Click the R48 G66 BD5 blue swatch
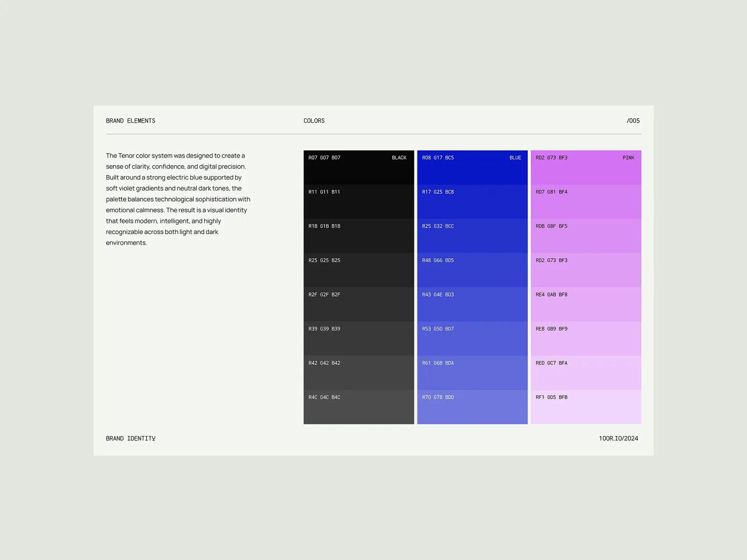This screenshot has height=560, width=747. [472, 270]
